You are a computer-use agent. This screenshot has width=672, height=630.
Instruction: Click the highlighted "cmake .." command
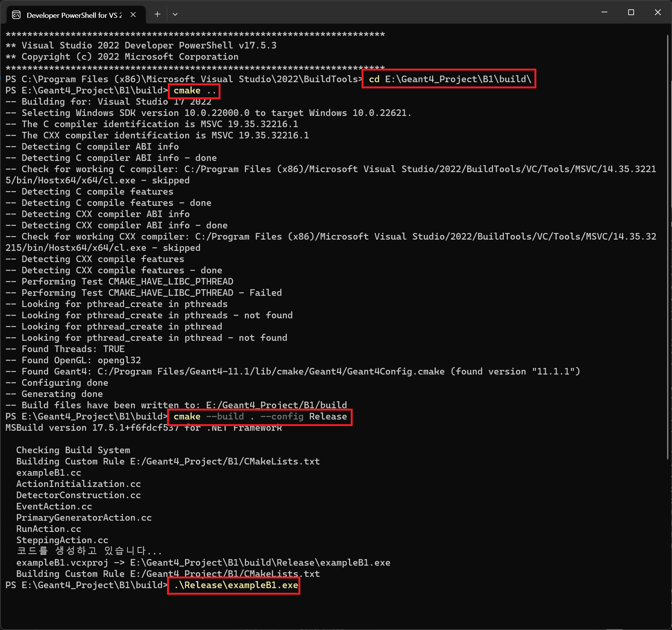pos(194,91)
